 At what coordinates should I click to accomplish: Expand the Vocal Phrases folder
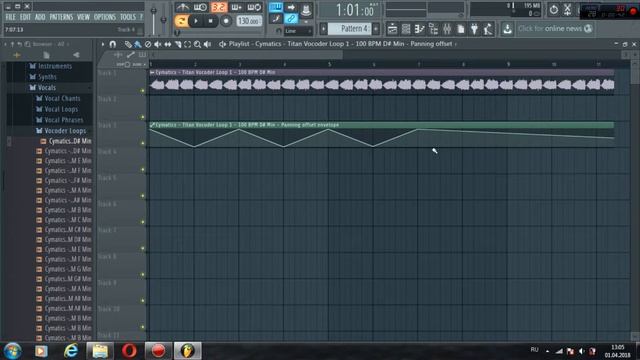pyautogui.click(x=60, y=120)
